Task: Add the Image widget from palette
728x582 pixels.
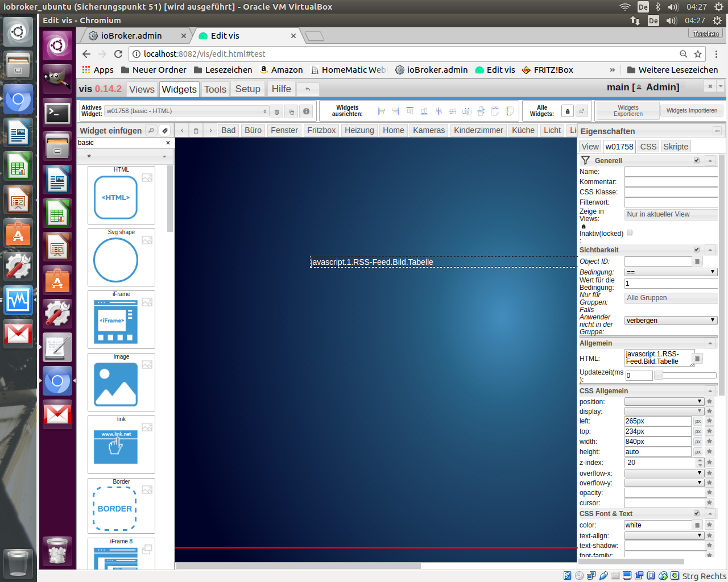Action: coord(121,383)
